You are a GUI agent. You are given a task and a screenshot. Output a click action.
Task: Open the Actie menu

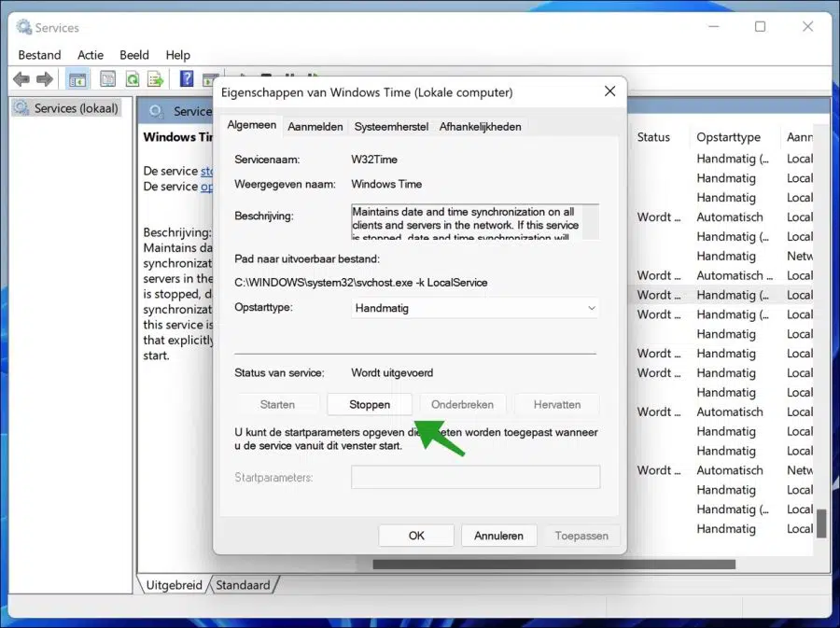coord(91,55)
